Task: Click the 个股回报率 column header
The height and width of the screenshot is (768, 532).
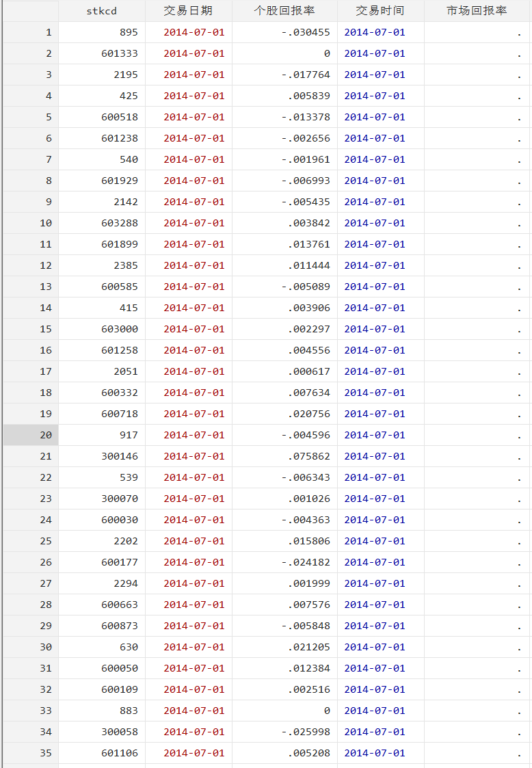Action: click(284, 11)
